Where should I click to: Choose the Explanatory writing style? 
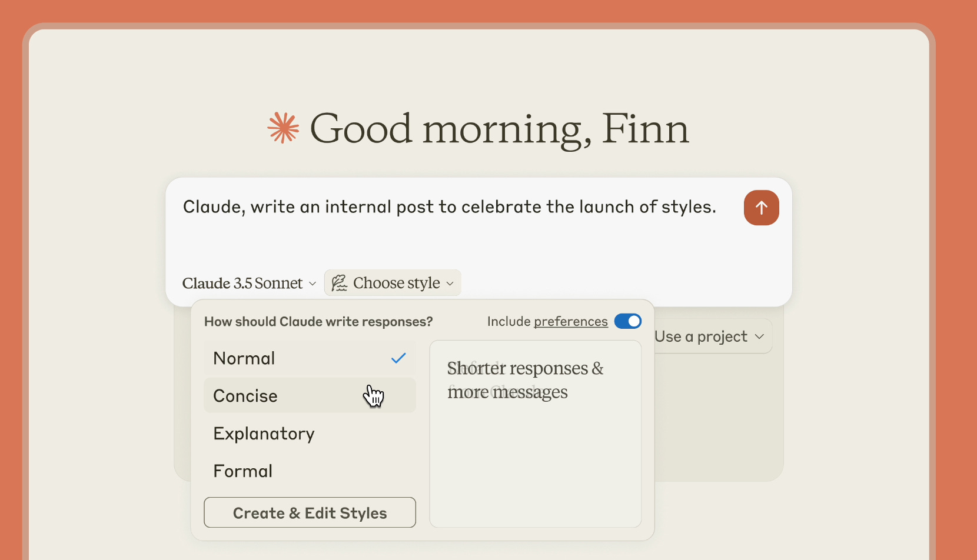pos(310,434)
